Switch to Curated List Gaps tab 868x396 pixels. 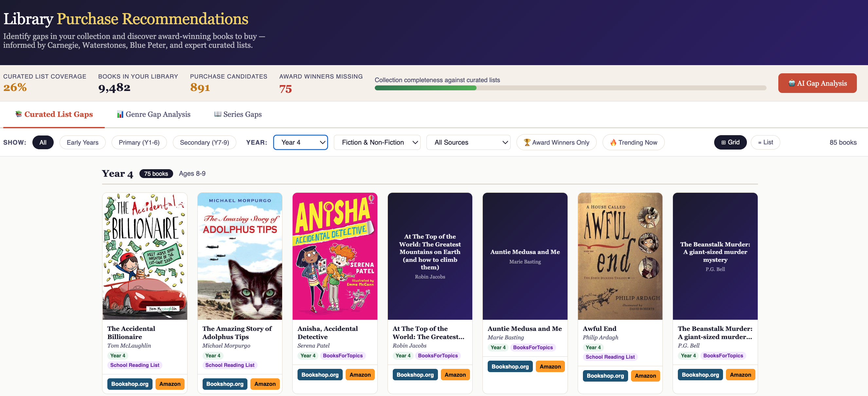[54, 115]
